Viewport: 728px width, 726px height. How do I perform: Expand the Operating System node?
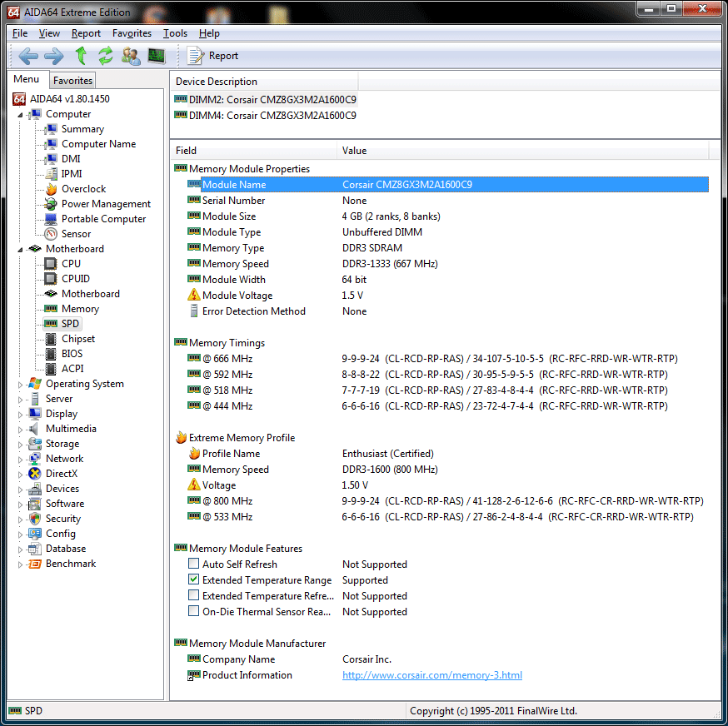(x=20, y=385)
